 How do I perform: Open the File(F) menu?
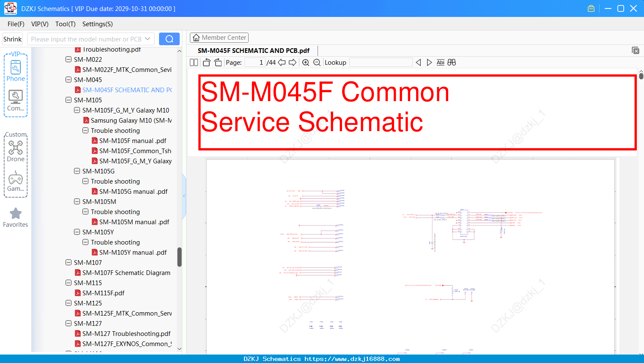click(16, 24)
